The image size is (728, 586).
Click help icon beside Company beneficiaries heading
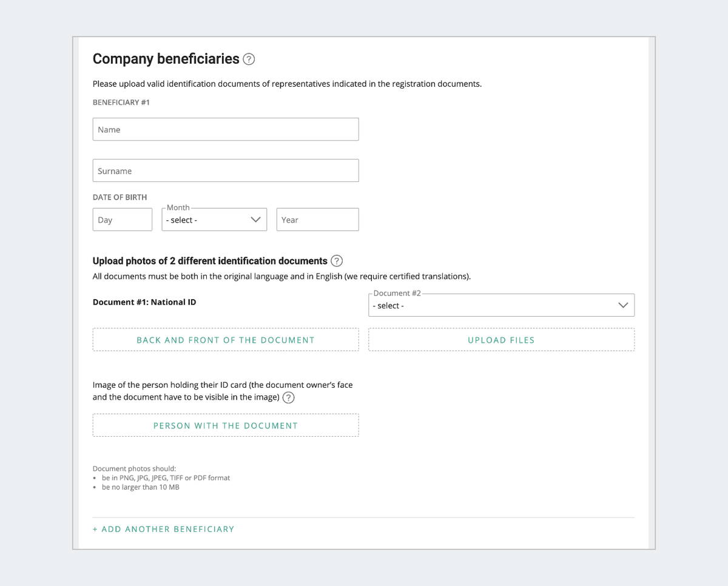[249, 59]
